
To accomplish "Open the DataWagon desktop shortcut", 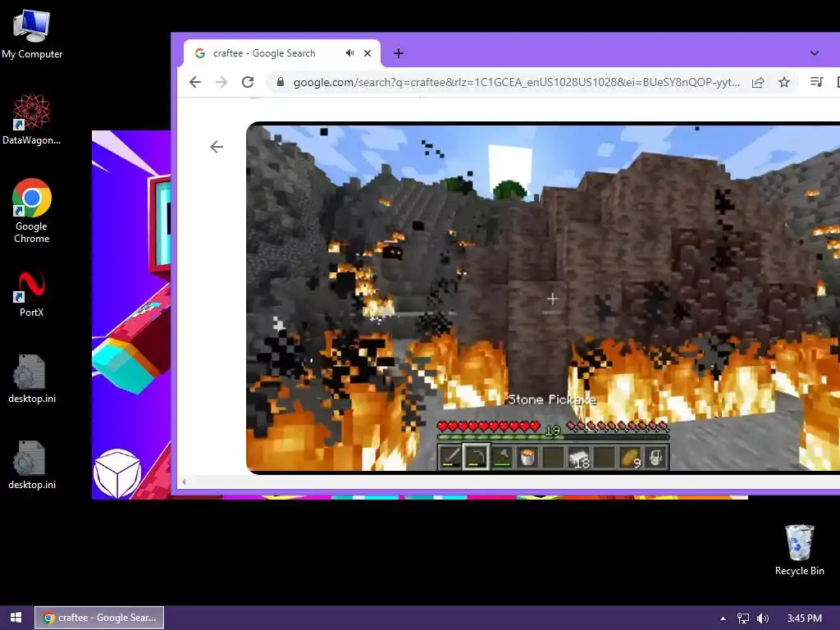I will click(x=32, y=120).
